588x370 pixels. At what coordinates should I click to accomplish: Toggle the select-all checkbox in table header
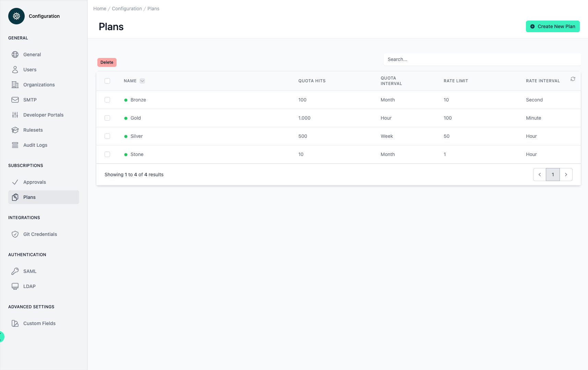tap(107, 81)
